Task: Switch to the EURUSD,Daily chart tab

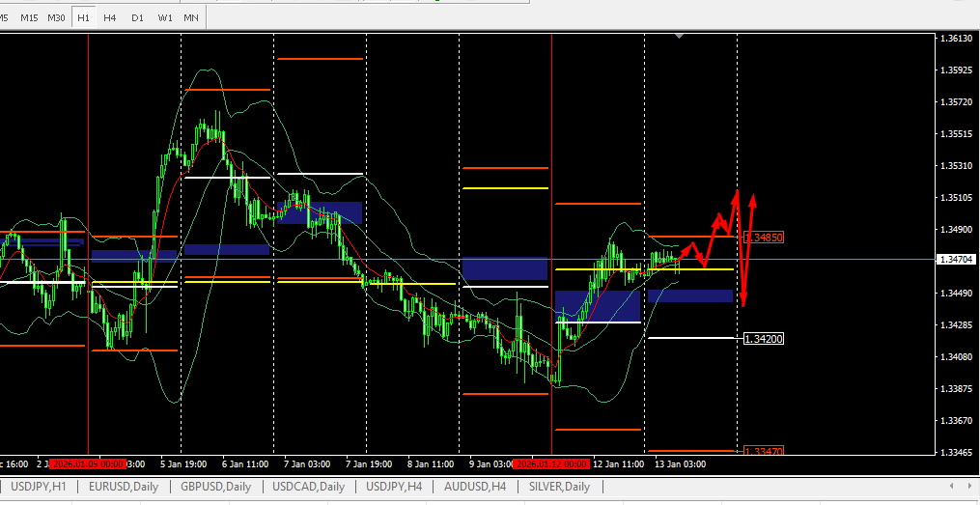Action: click(124, 487)
